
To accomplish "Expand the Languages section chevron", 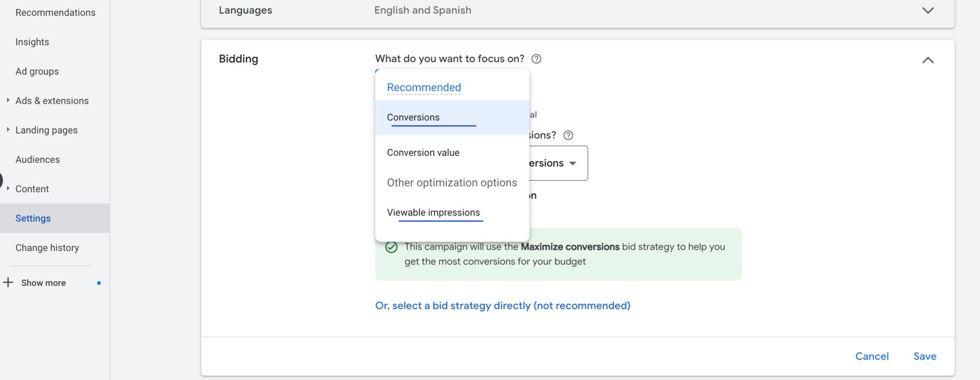I will click(927, 11).
